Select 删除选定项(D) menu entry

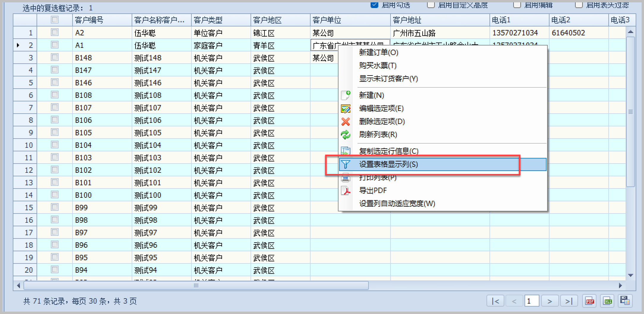pyautogui.click(x=443, y=122)
